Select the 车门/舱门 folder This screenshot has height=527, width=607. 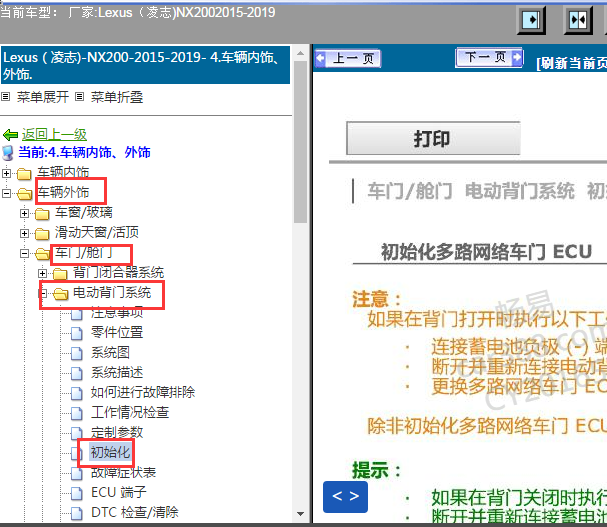84,253
